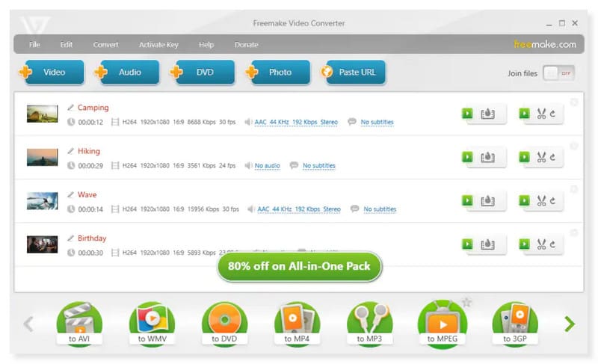598x364 pixels.
Task: Pick the to DVD burn icon
Action: [x=224, y=323]
